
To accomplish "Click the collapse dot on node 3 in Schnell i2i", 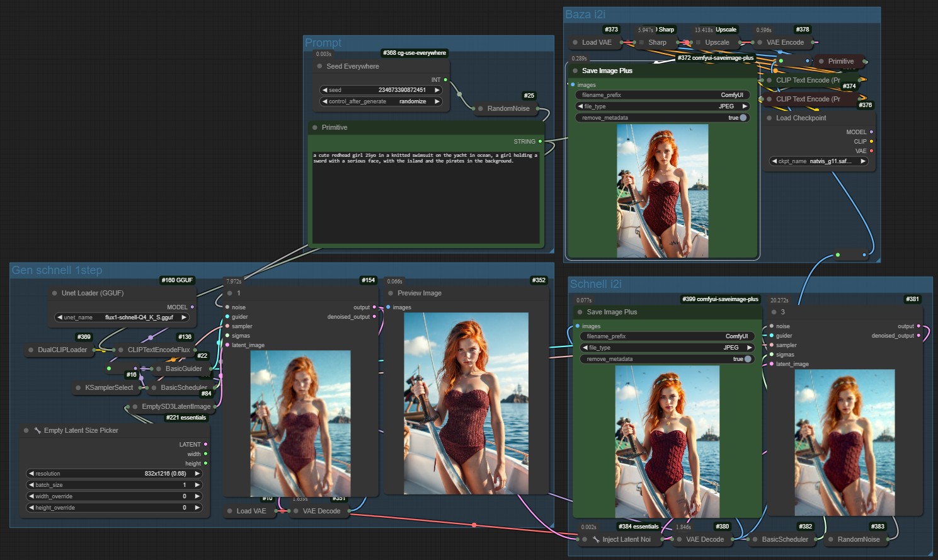I will [x=774, y=312].
